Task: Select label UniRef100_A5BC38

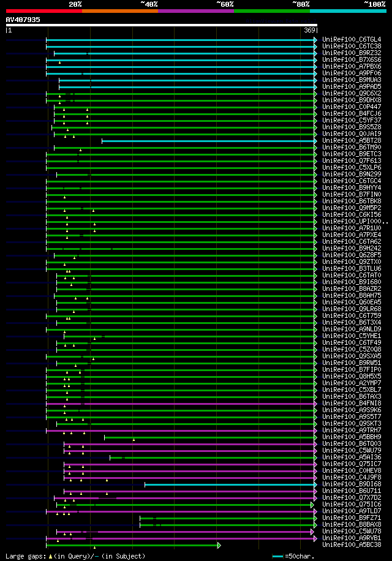Action: click(352, 545)
